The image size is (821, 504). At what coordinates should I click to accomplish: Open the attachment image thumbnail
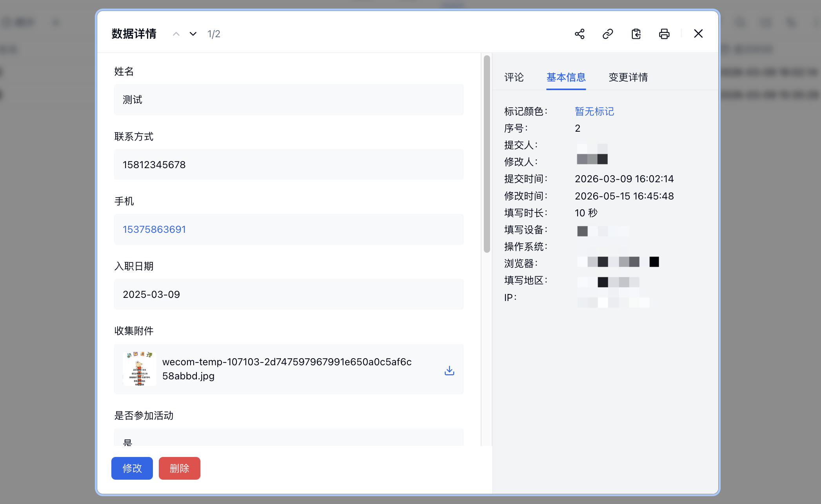[x=139, y=369]
